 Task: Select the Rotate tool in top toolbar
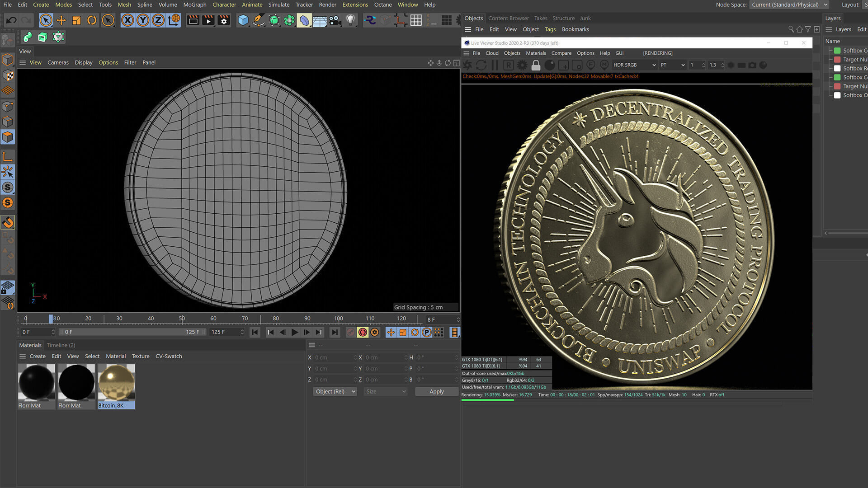click(x=92, y=20)
